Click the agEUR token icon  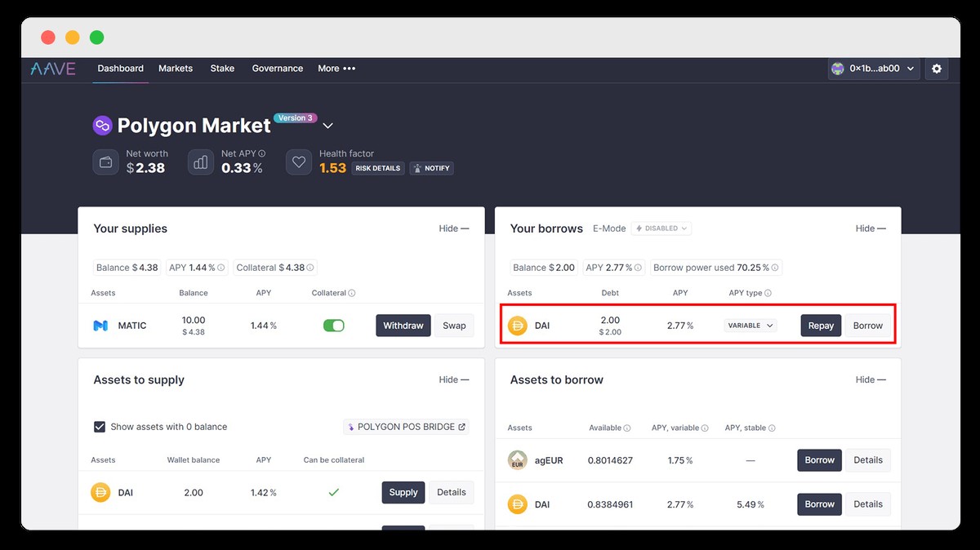[x=517, y=460]
